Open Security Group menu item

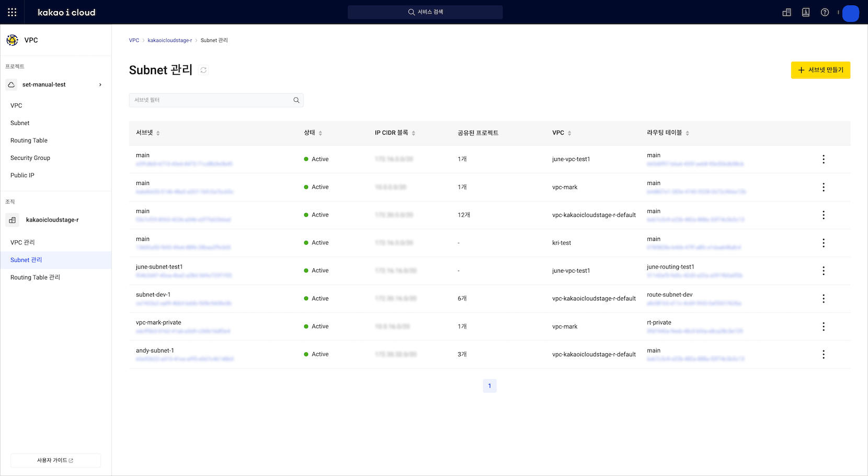[30, 158]
